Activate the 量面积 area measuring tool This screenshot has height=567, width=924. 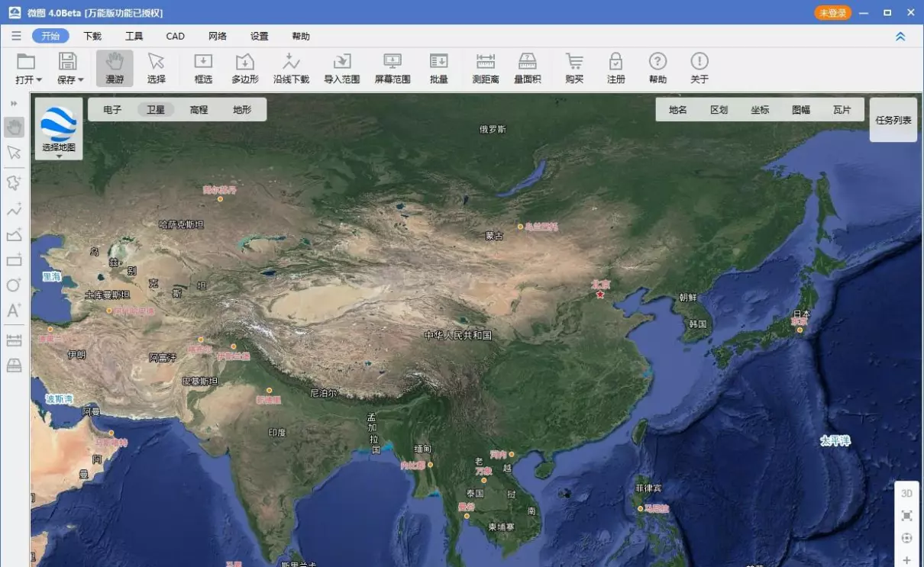click(527, 68)
